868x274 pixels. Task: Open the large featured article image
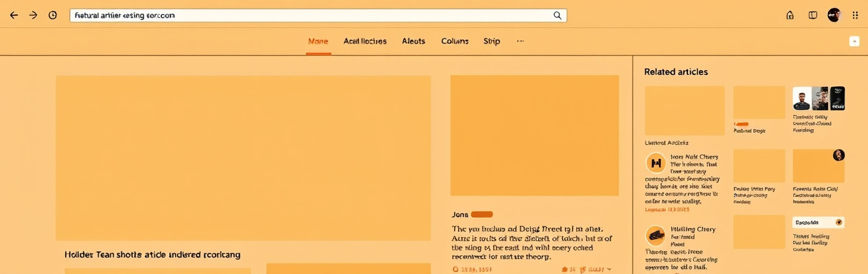(x=243, y=158)
